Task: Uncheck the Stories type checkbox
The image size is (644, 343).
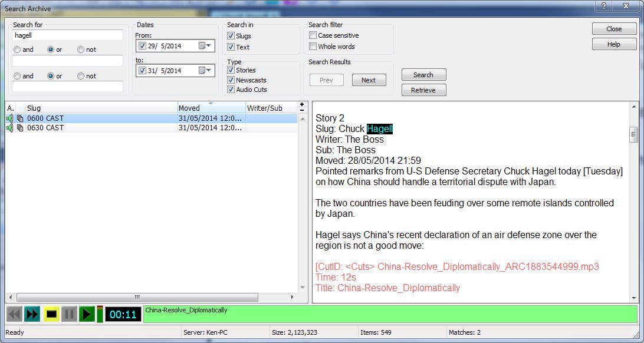Action: coord(231,70)
